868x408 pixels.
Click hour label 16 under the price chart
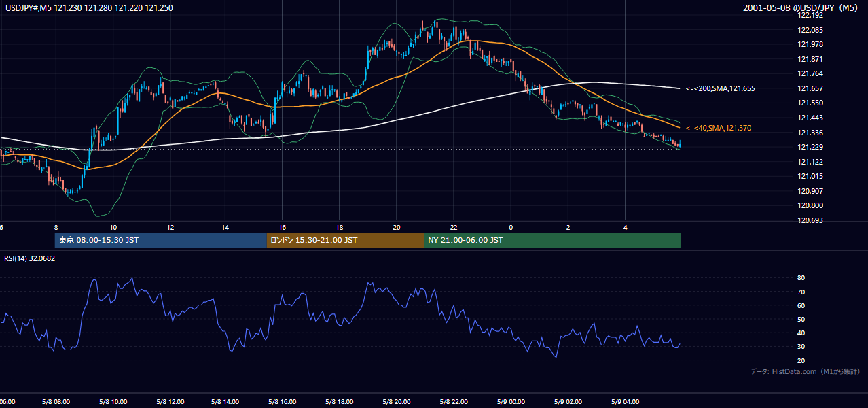[x=283, y=228]
